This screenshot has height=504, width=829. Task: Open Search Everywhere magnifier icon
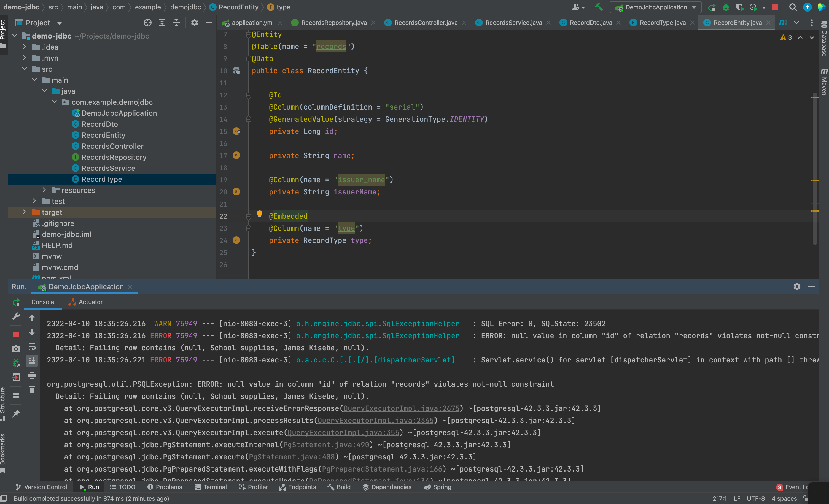pyautogui.click(x=793, y=7)
